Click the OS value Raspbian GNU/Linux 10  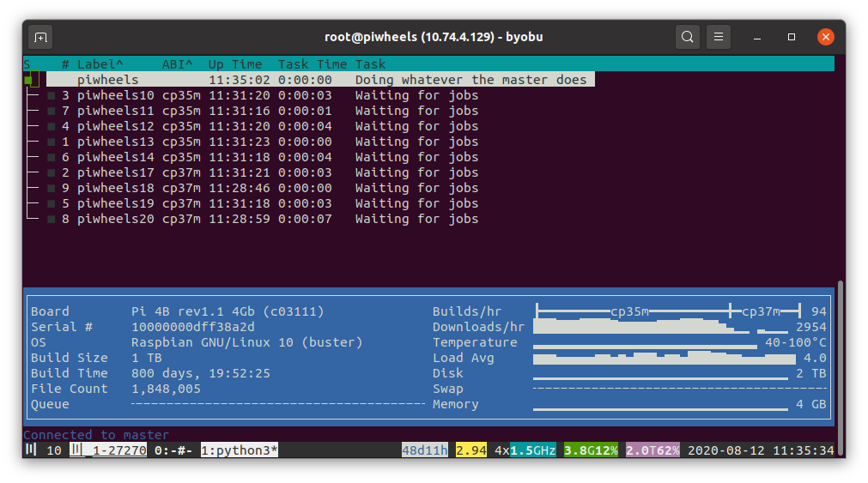(212, 342)
